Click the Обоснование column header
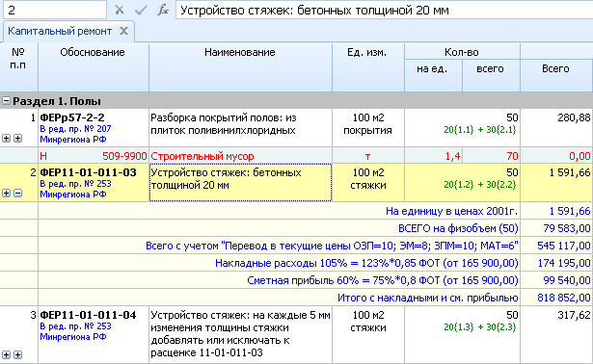The width and height of the screenshot is (593, 364). coord(94,67)
